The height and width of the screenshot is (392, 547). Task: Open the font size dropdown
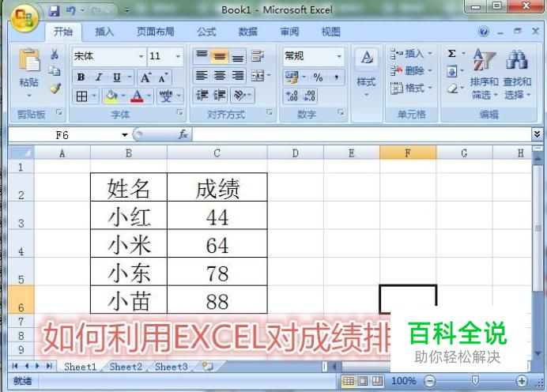tap(178, 56)
